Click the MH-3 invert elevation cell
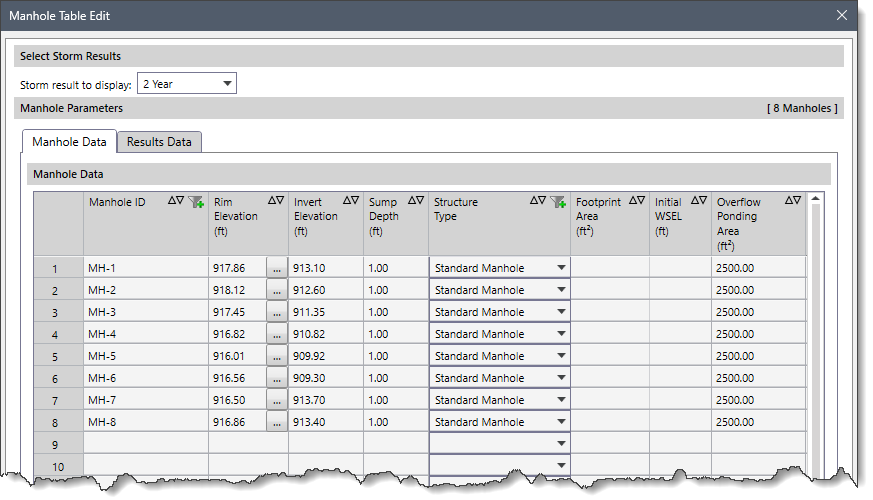This screenshot has width=873, height=500. (326, 312)
